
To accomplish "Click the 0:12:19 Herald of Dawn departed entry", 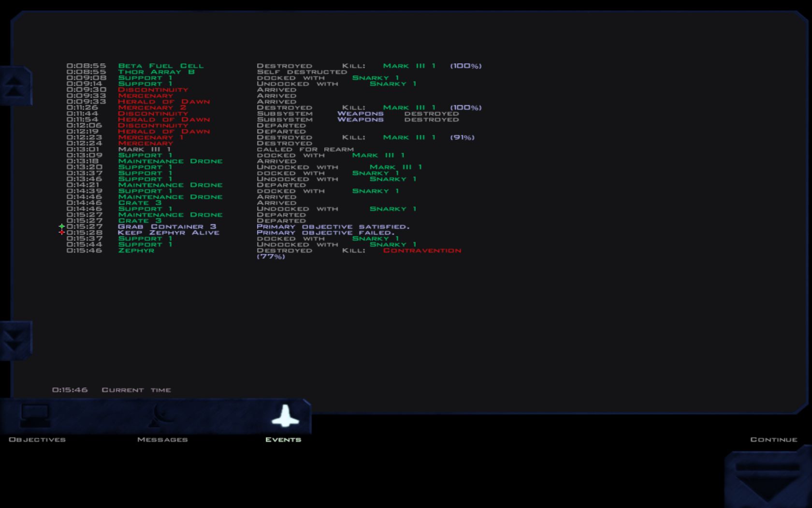I will [164, 131].
